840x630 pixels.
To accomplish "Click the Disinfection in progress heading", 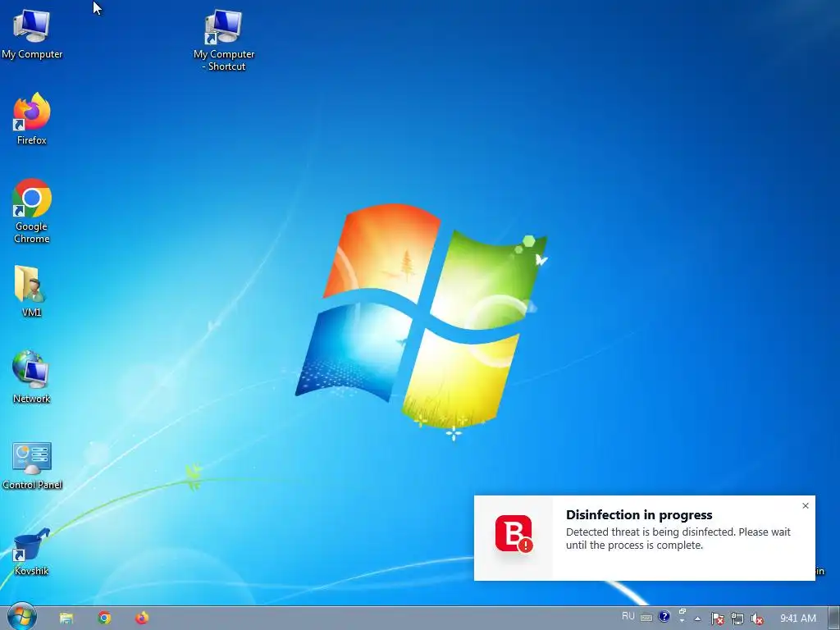I will pos(639,515).
